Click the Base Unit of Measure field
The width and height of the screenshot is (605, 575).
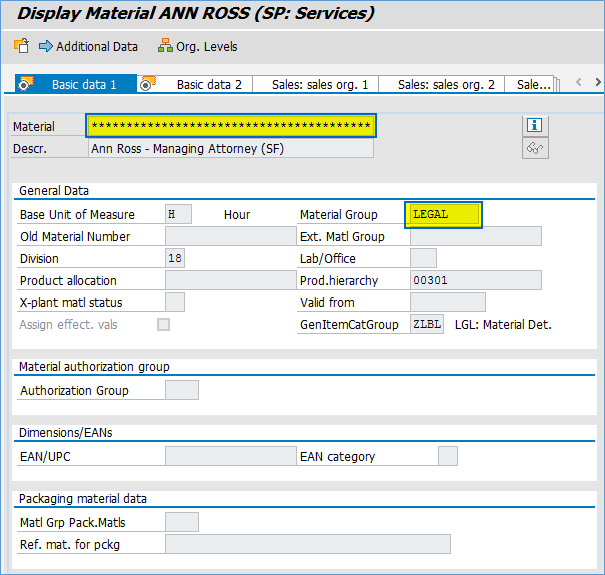tap(177, 215)
